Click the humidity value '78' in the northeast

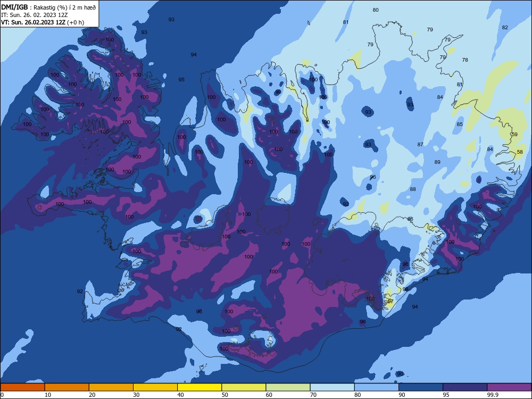click(465, 60)
